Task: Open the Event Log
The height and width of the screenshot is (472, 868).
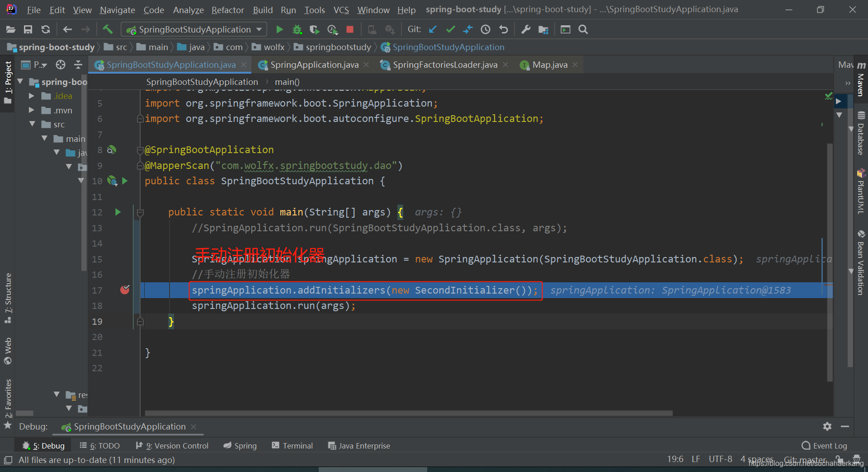Action: [824, 446]
